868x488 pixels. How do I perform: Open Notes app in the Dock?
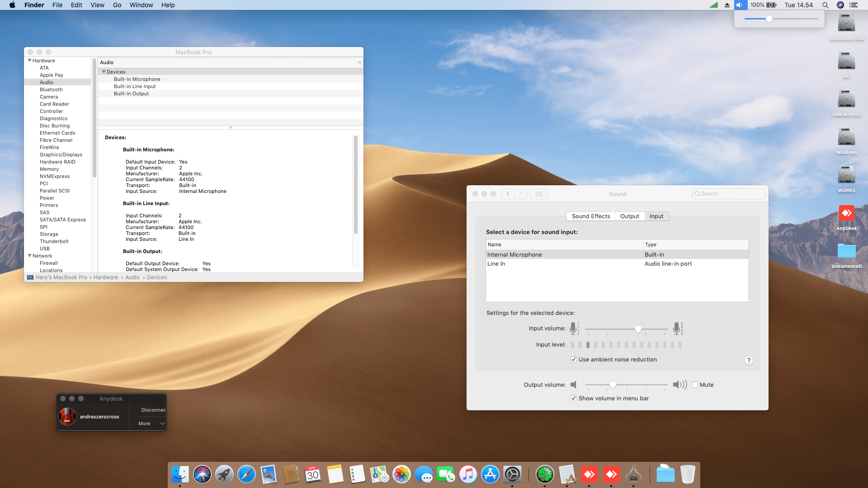pyautogui.click(x=335, y=474)
